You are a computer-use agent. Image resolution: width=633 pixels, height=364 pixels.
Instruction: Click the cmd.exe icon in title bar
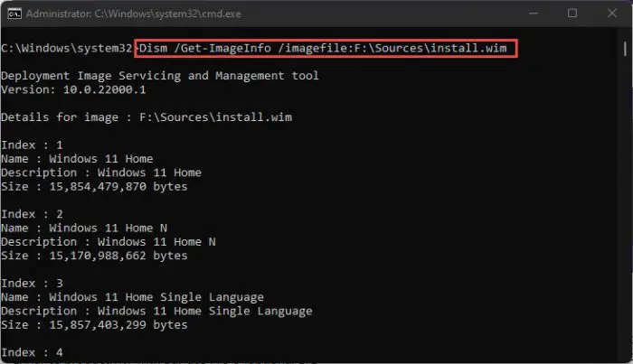pyautogui.click(x=14, y=14)
